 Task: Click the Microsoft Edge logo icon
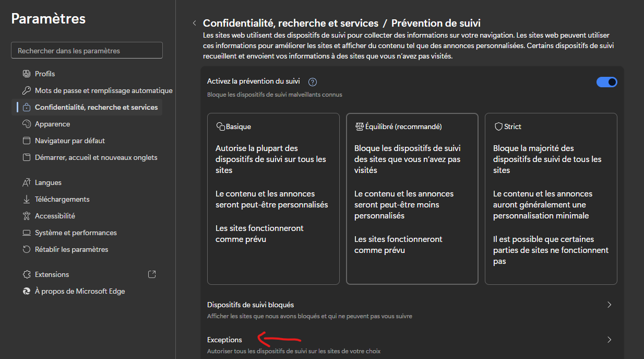27,291
